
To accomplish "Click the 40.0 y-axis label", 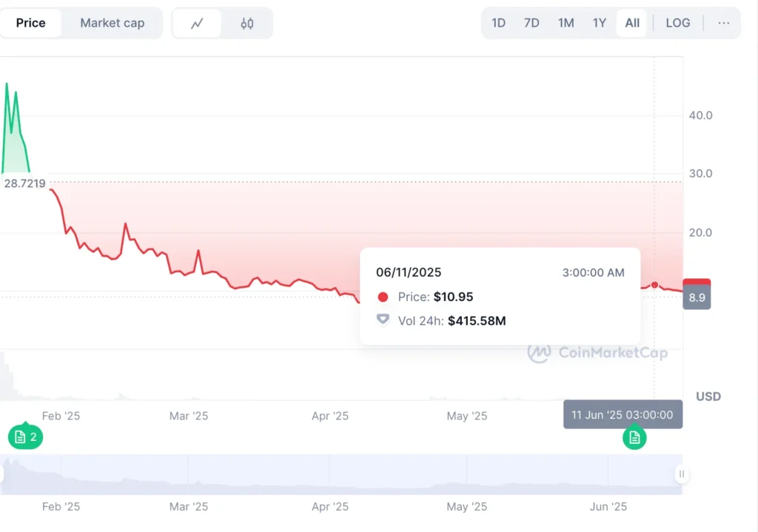I will (x=700, y=115).
